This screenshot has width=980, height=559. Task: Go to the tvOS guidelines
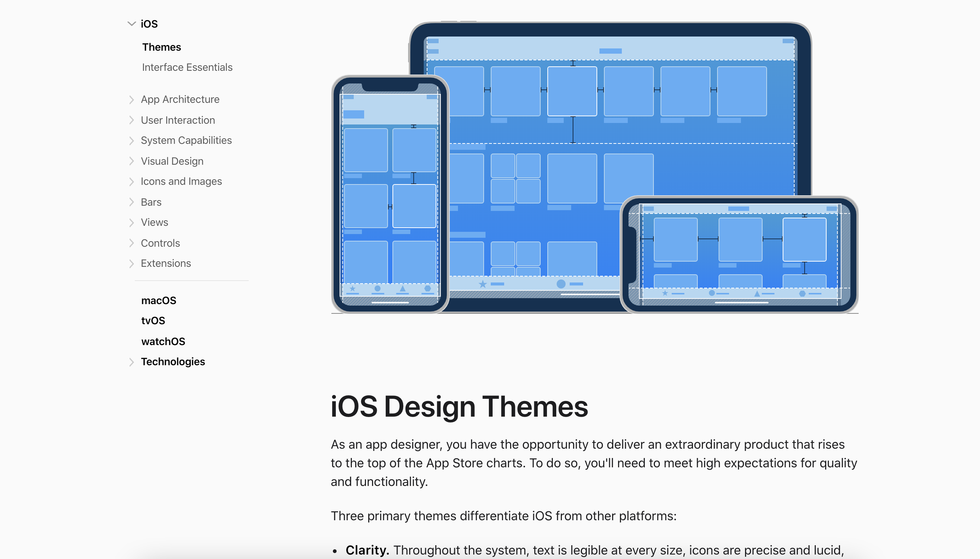coord(153,320)
